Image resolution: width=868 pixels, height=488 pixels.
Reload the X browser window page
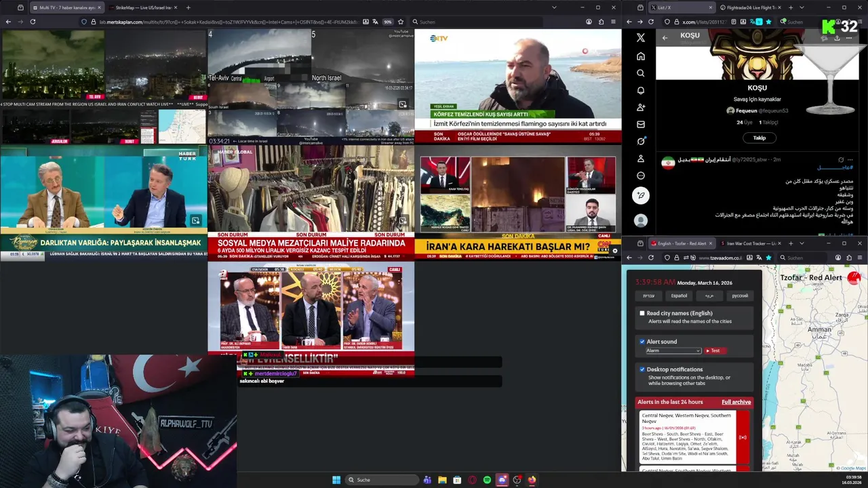click(651, 22)
